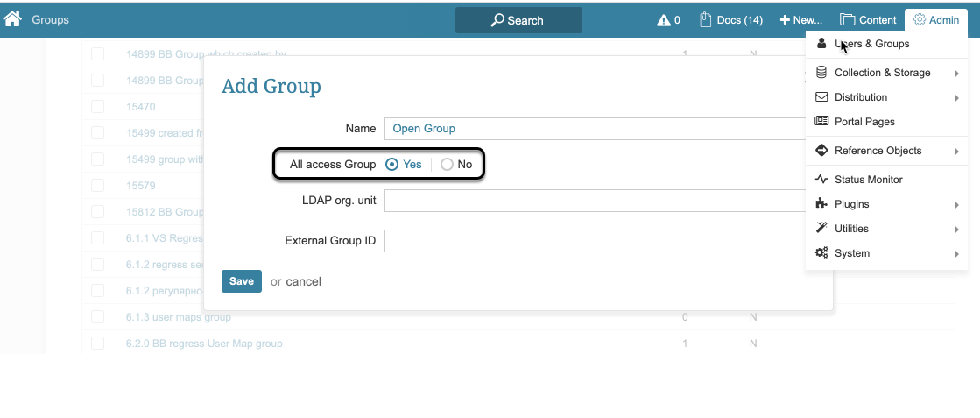Click the home icon in header
Image resolution: width=980 pixels, height=418 pixels.
point(12,19)
